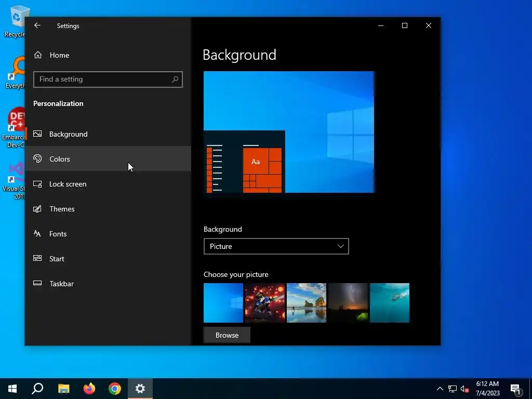532x399 pixels.
Task: Focus the Find a setting search box
Action: click(108, 79)
